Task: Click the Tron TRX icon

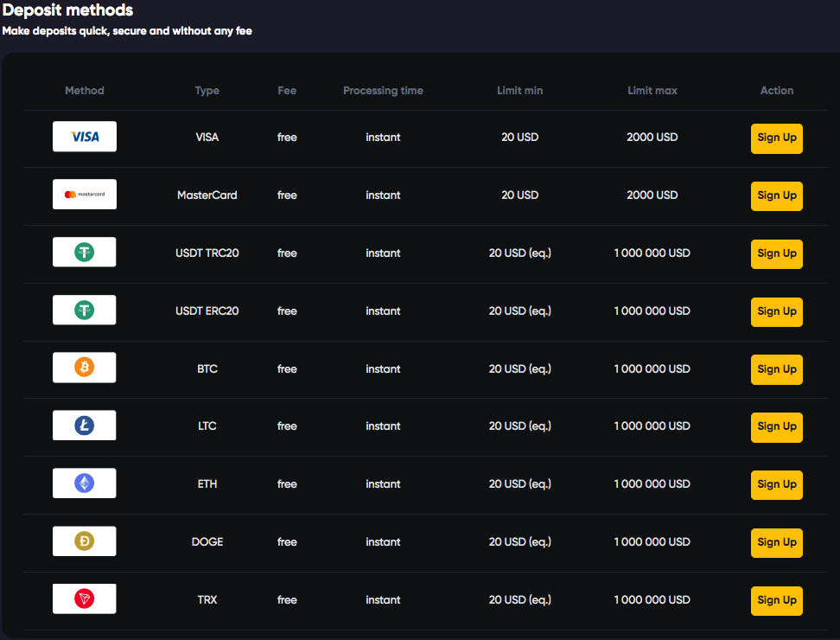Action: click(85, 599)
